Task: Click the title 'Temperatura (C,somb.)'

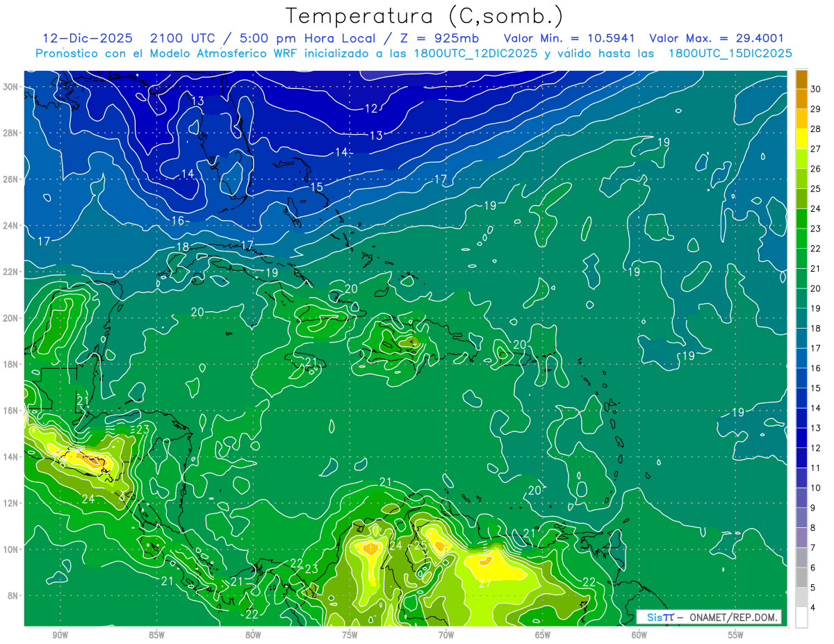Action: coord(424,16)
